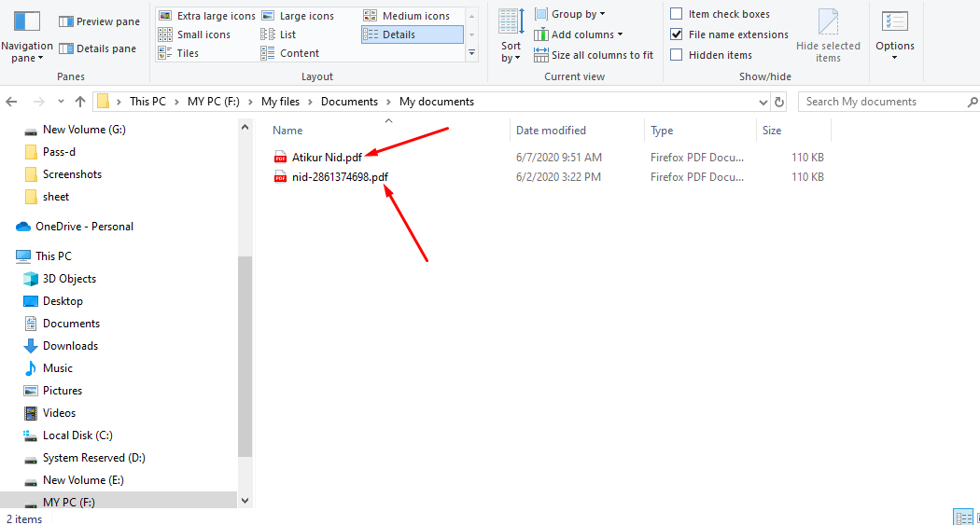Toggle the Preview pane
The height and width of the screenshot is (525, 980).
click(99, 21)
